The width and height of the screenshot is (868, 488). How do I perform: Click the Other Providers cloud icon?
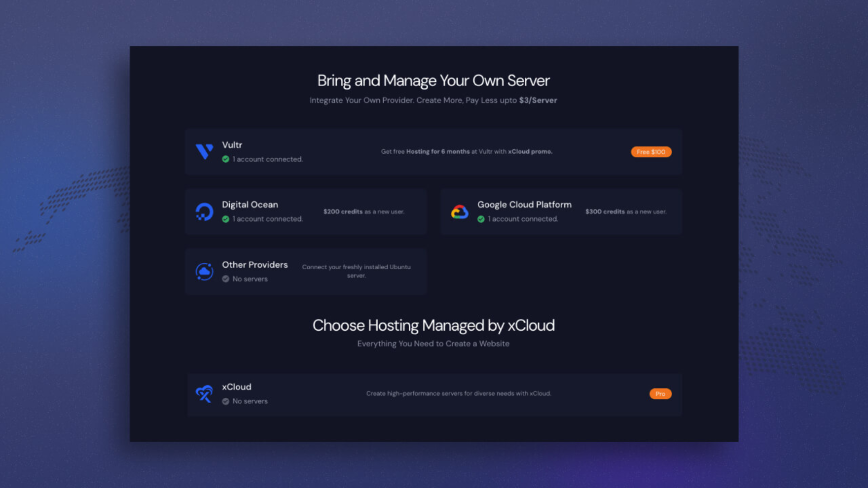pos(204,272)
